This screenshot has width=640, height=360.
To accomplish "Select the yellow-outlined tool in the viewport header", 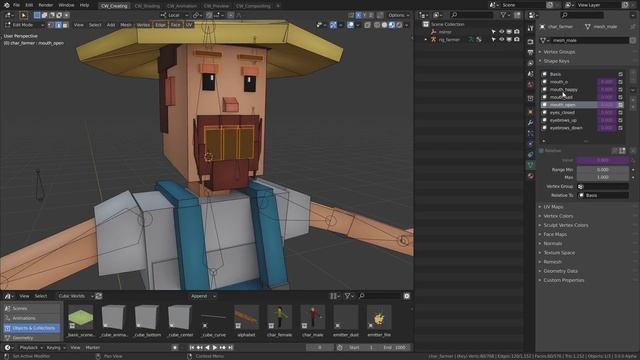I will coord(23,15).
